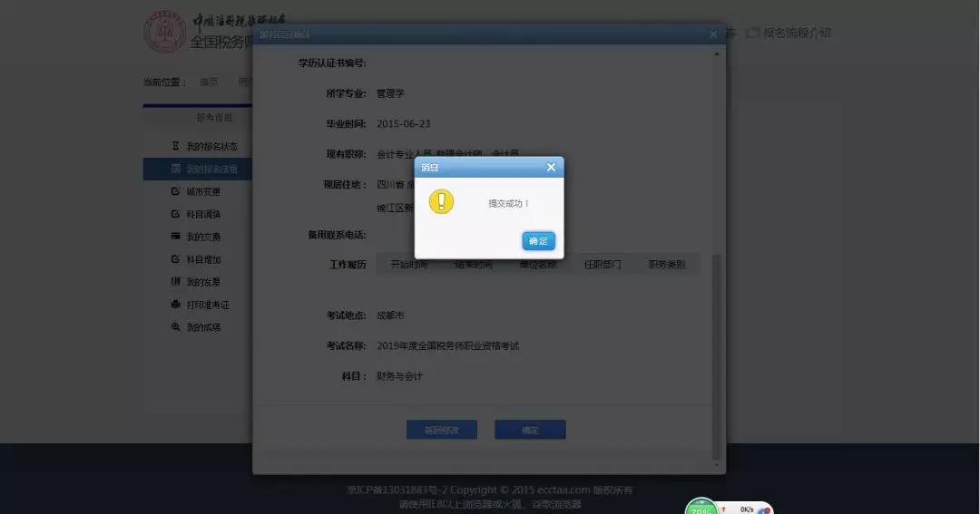Open 我的成绩 in the sidebar
The image size is (980, 514).
203,327
